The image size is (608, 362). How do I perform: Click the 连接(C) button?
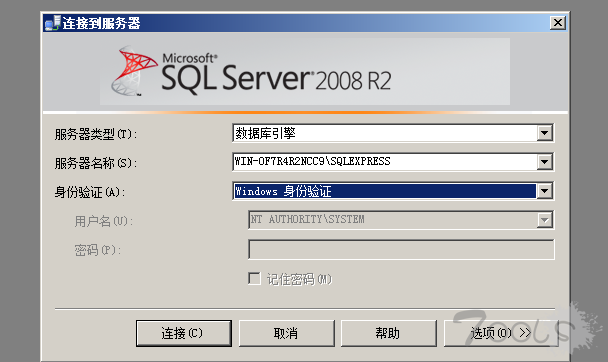tap(184, 333)
